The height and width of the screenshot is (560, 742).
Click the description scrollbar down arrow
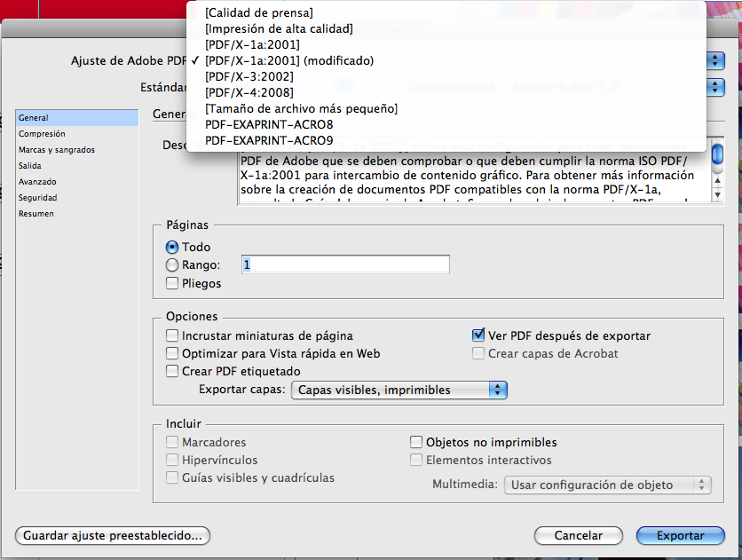coord(718,194)
